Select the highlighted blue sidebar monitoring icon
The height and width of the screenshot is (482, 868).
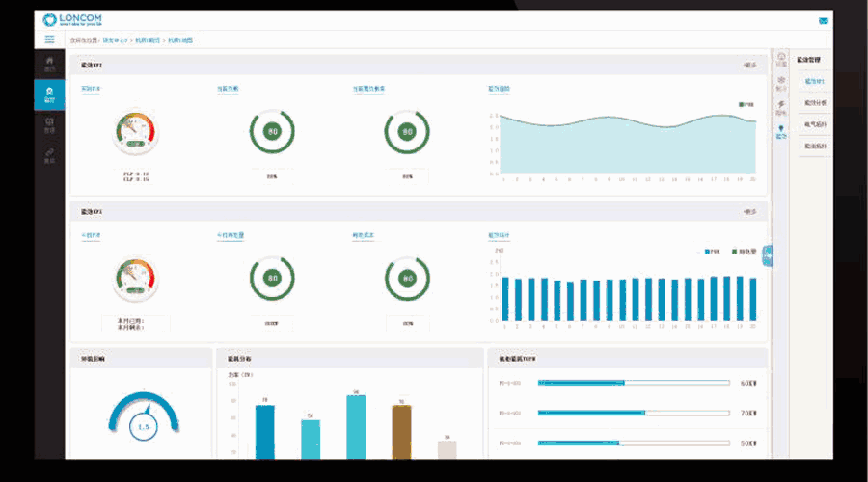[x=49, y=94]
